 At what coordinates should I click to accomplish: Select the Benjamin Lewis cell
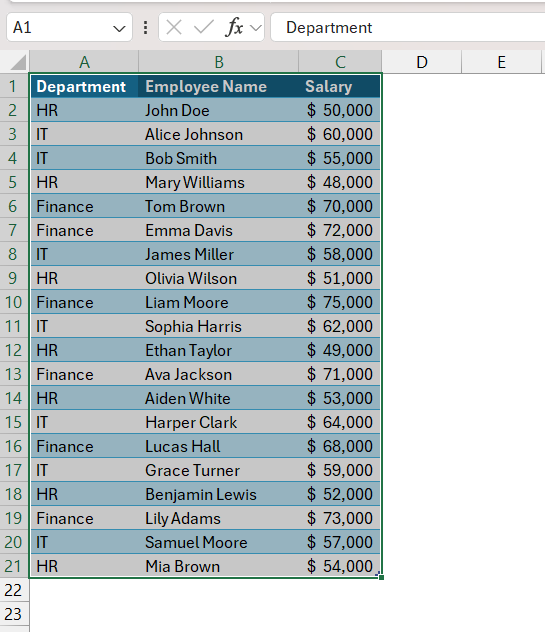[x=218, y=494]
